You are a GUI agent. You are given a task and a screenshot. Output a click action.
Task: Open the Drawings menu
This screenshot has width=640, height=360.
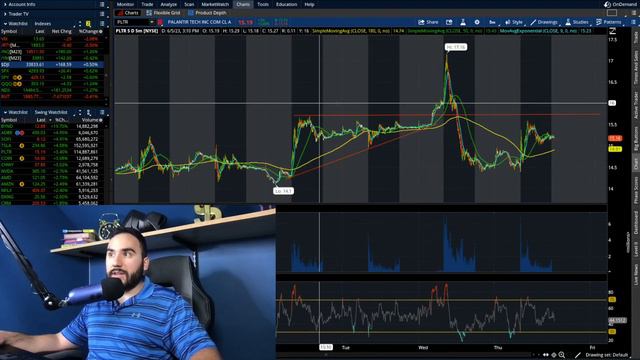(x=544, y=22)
